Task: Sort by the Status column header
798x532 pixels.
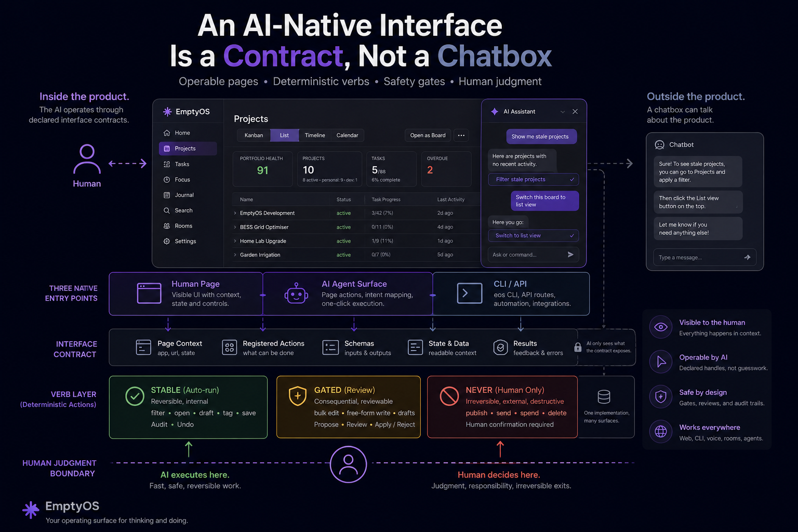Action: pos(343,199)
